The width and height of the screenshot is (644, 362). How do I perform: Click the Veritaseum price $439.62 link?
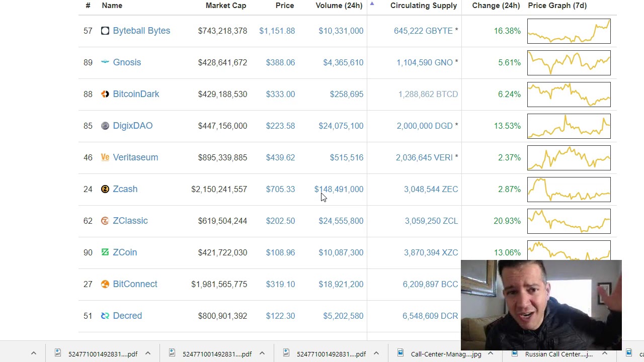(280, 157)
